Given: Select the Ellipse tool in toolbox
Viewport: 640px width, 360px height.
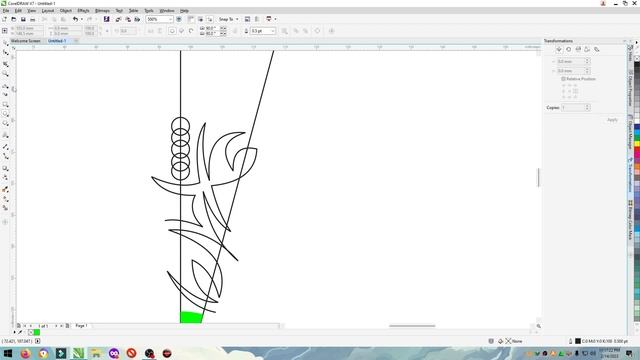Looking at the screenshot, I should 5,114.
